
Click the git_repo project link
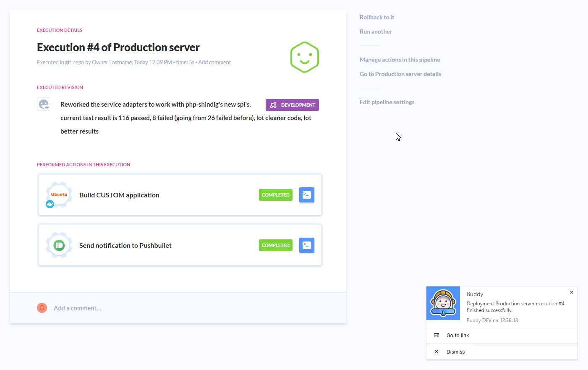tap(75, 62)
